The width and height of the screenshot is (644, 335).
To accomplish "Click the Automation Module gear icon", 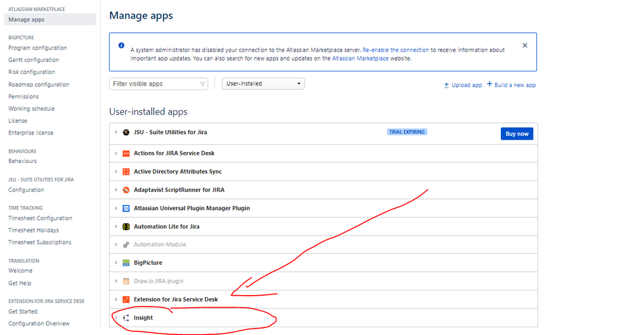I will point(126,245).
